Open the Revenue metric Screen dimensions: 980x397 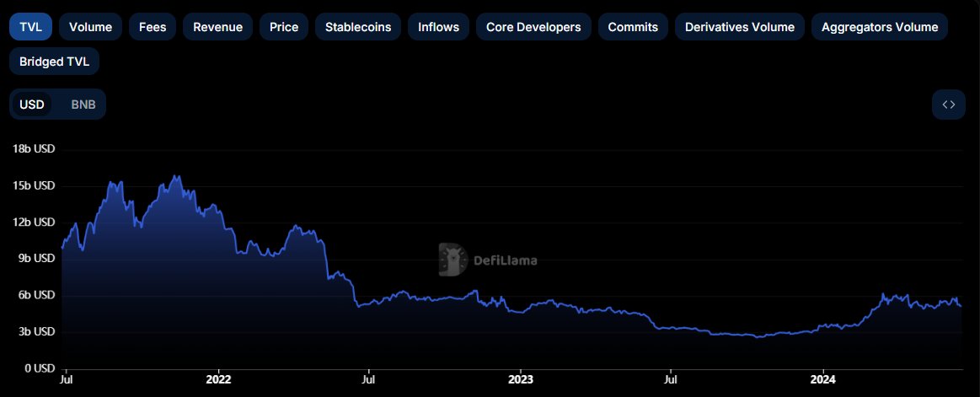[217, 27]
